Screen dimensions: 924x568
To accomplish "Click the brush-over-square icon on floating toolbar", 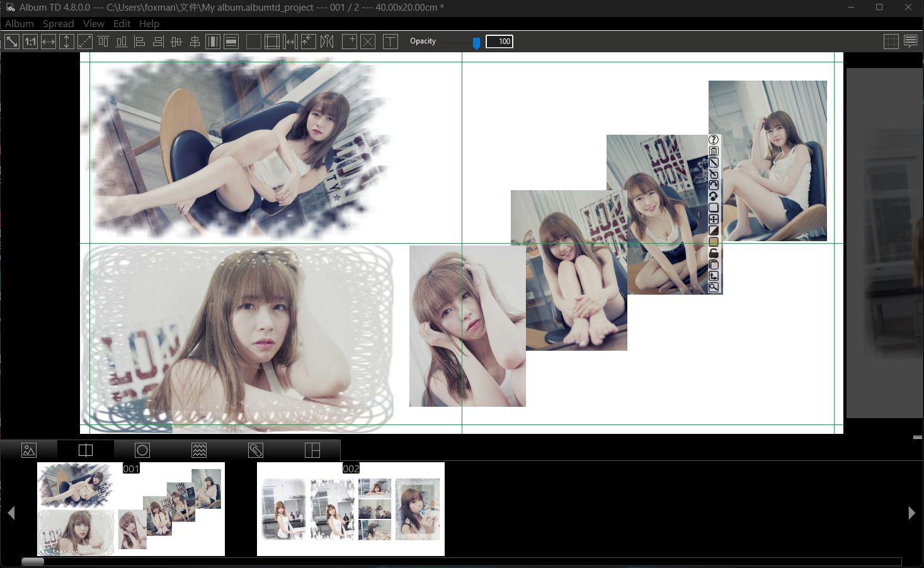I will (x=714, y=174).
